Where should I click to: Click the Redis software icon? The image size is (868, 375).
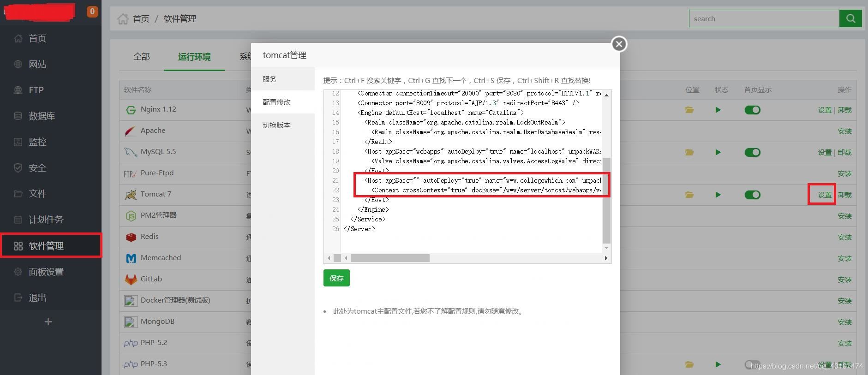tap(131, 237)
